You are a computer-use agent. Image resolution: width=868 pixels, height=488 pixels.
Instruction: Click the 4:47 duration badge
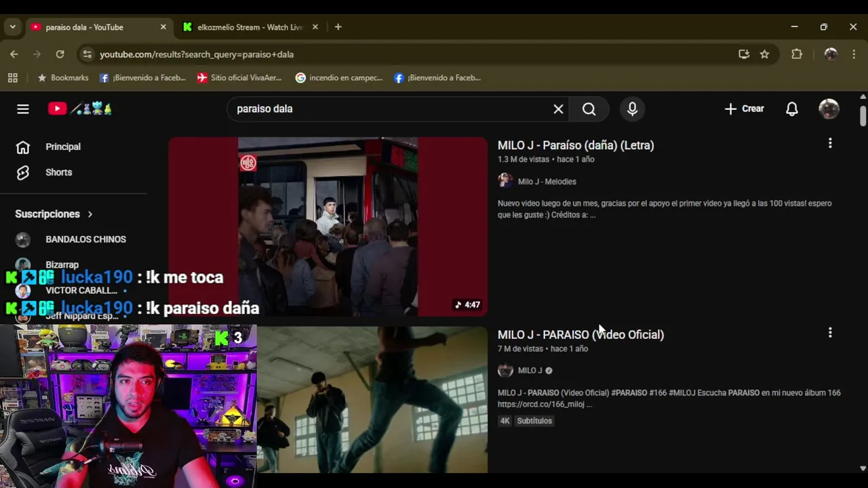point(468,305)
